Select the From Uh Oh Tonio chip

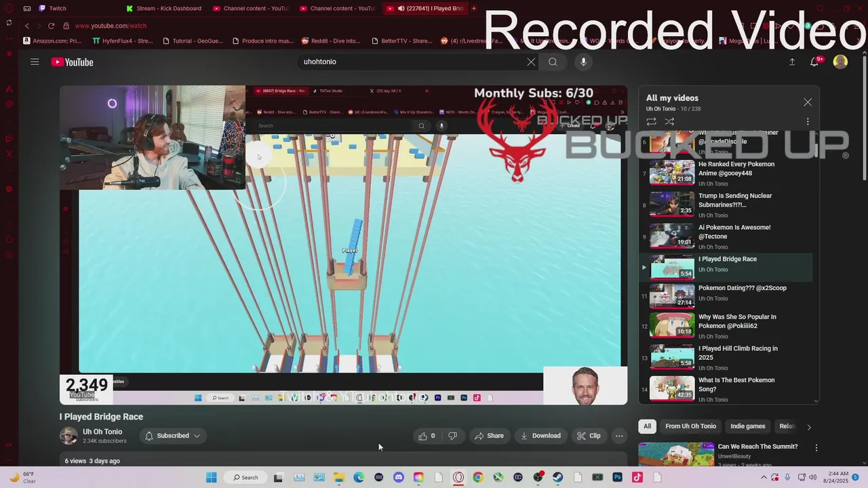[690, 426]
